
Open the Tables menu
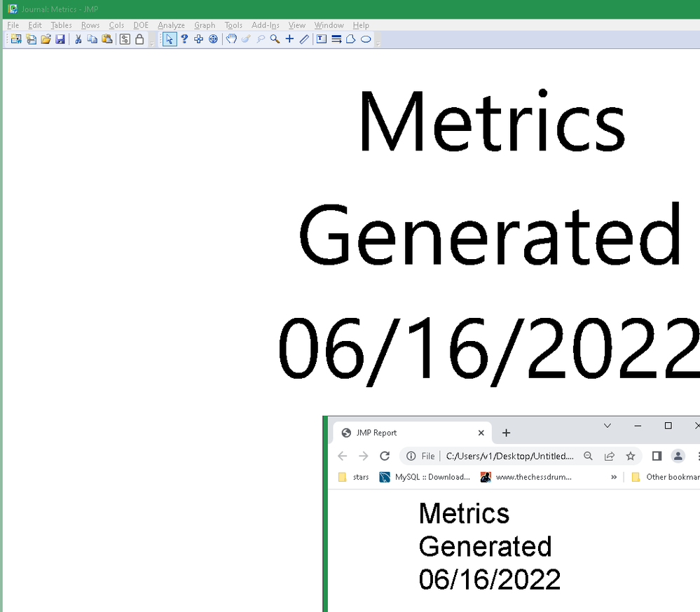point(61,25)
